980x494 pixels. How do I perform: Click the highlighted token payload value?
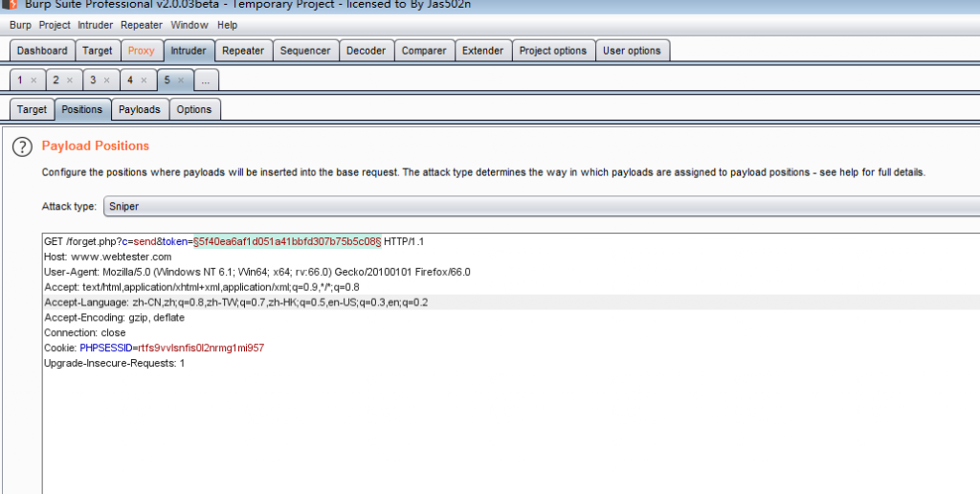click(x=287, y=242)
